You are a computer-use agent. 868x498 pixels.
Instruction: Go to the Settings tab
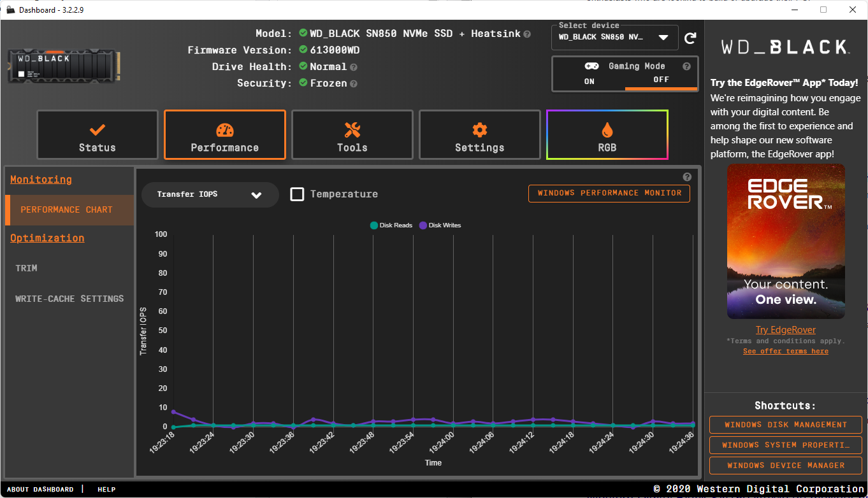pyautogui.click(x=480, y=135)
